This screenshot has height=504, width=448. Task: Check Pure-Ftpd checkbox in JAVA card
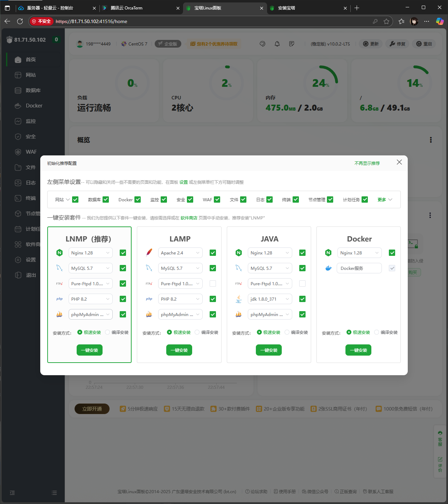click(x=302, y=283)
